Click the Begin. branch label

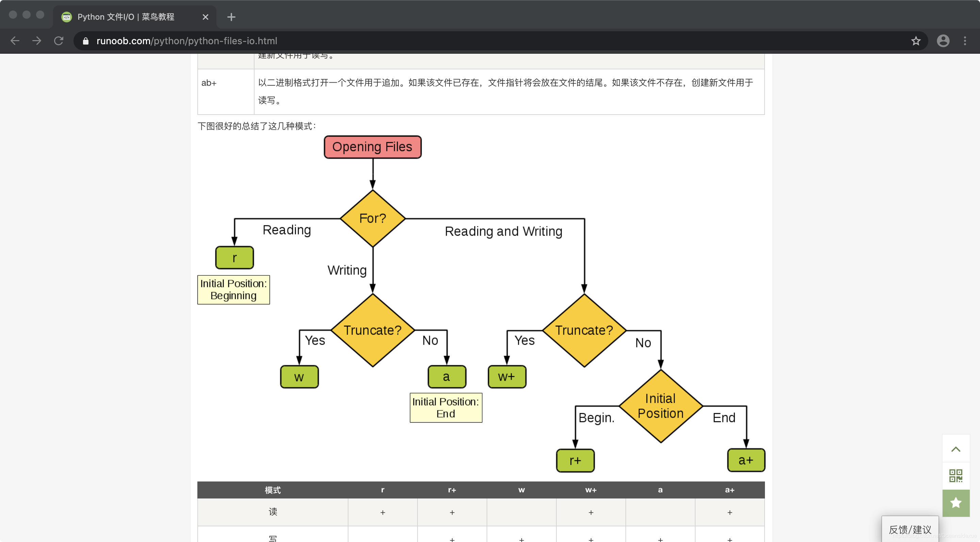[x=597, y=418]
